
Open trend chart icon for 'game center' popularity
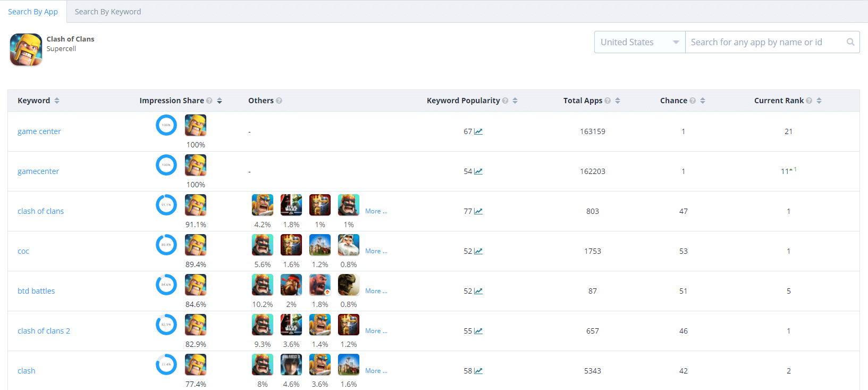point(478,131)
